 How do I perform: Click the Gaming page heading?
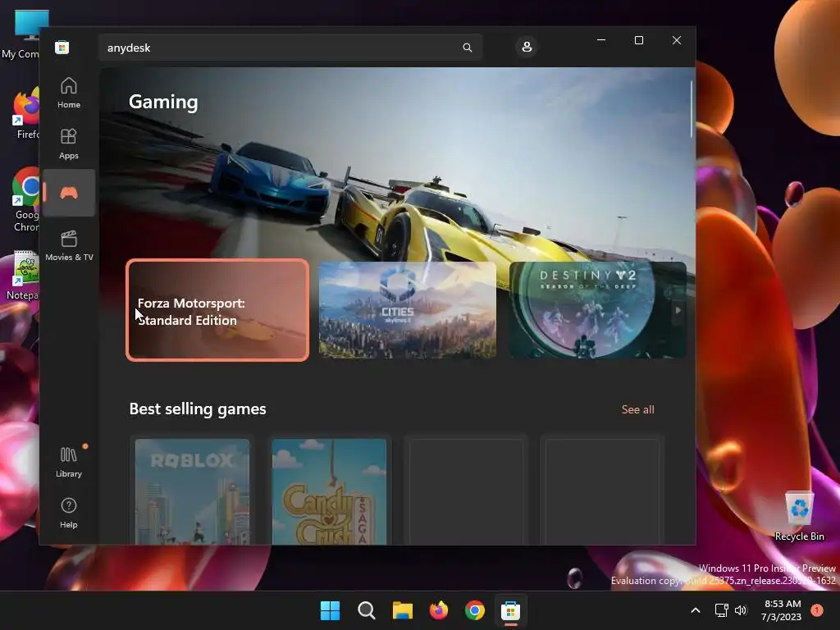(x=163, y=102)
